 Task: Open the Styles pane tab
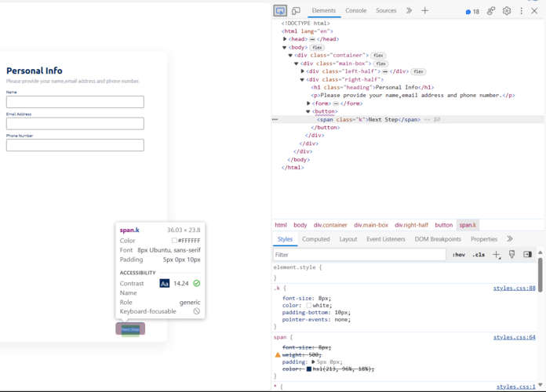[285, 239]
